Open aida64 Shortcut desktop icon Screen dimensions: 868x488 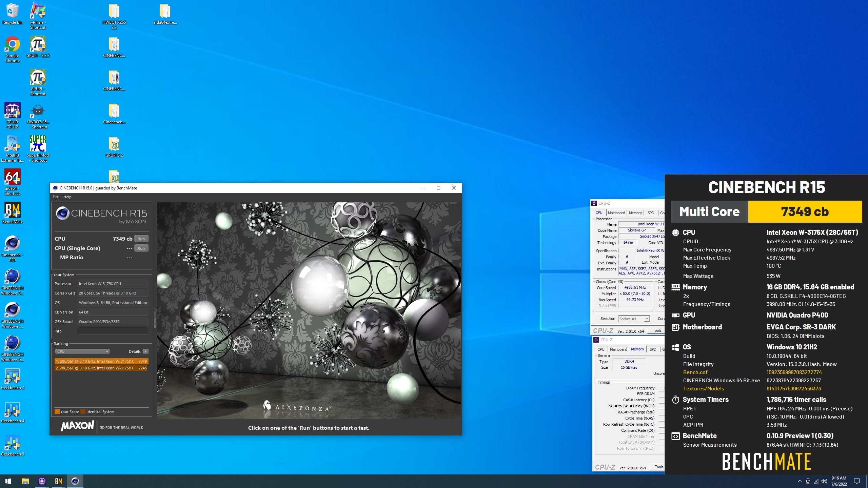pyautogui.click(x=13, y=182)
